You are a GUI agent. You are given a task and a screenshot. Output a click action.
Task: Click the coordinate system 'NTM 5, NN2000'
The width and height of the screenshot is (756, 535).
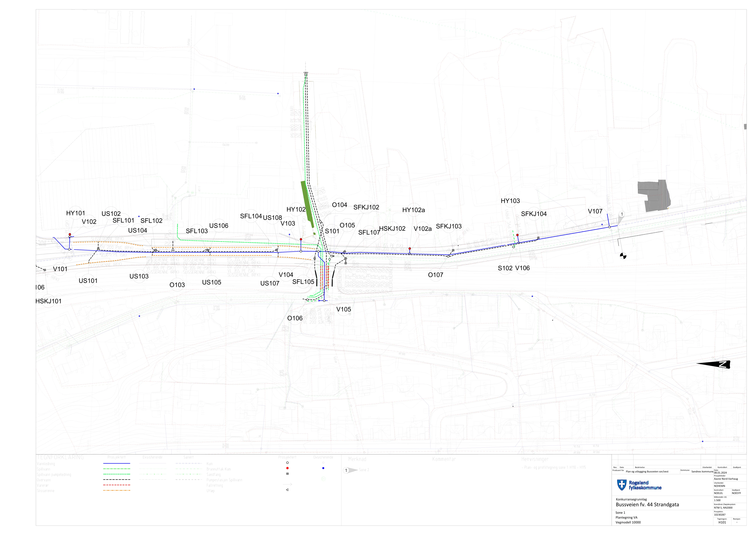(x=723, y=508)
